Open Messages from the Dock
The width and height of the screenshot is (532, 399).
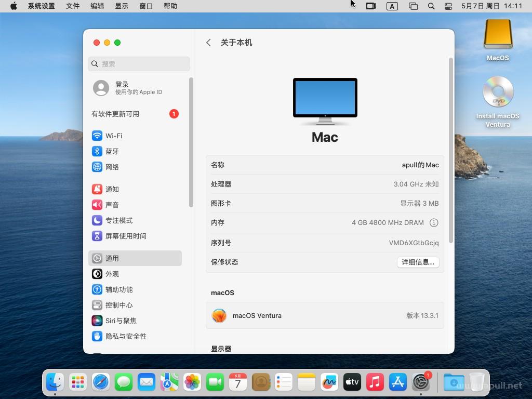(x=124, y=382)
